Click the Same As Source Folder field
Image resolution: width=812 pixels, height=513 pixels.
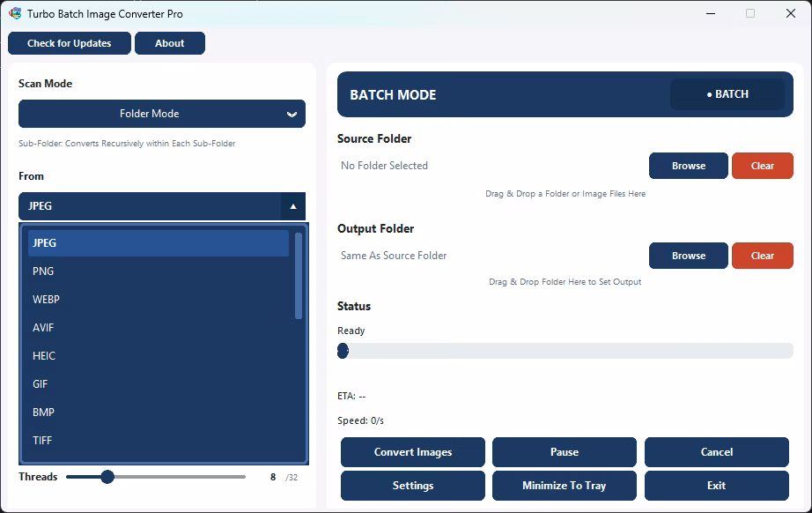point(394,256)
